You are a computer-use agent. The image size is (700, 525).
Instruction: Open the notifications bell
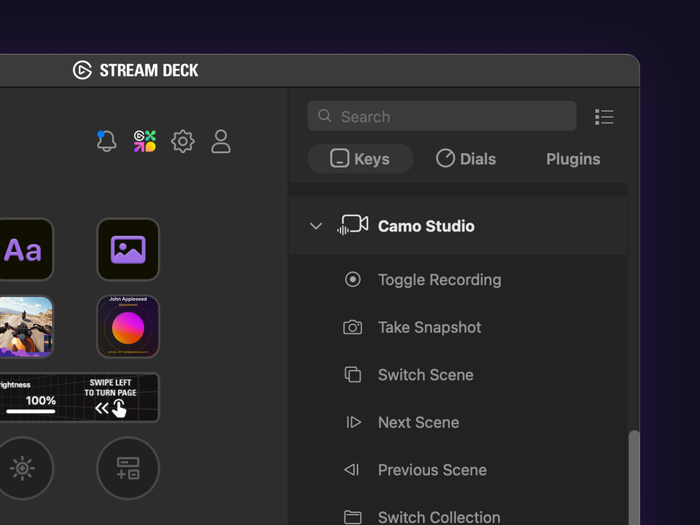[106, 141]
